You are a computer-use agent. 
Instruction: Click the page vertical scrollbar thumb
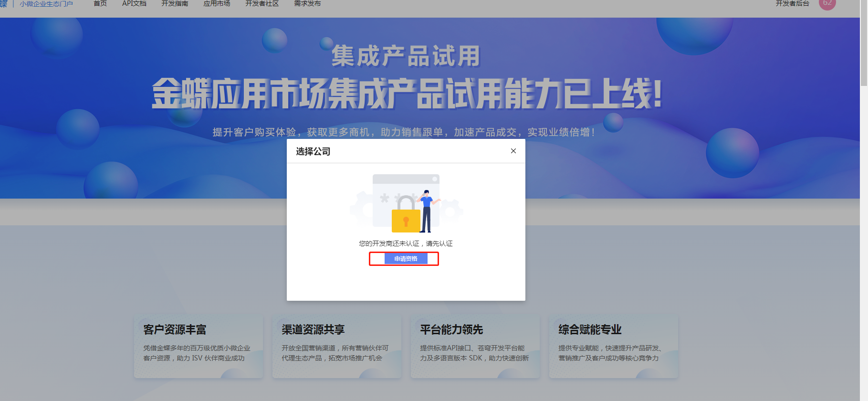864,43
